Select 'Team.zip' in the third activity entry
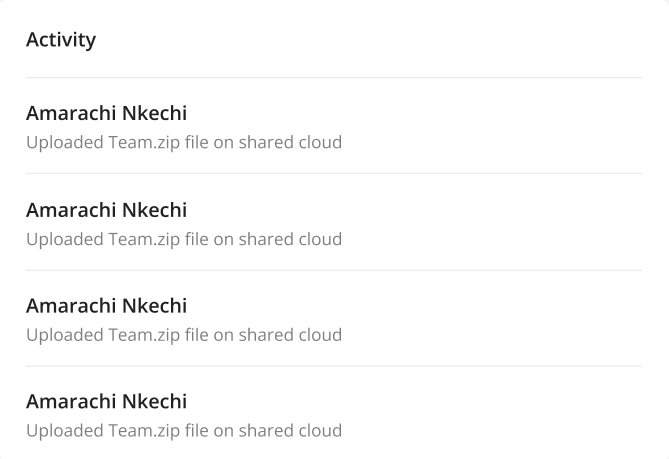This screenshot has width=669, height=459. click(x=142, y=335)
